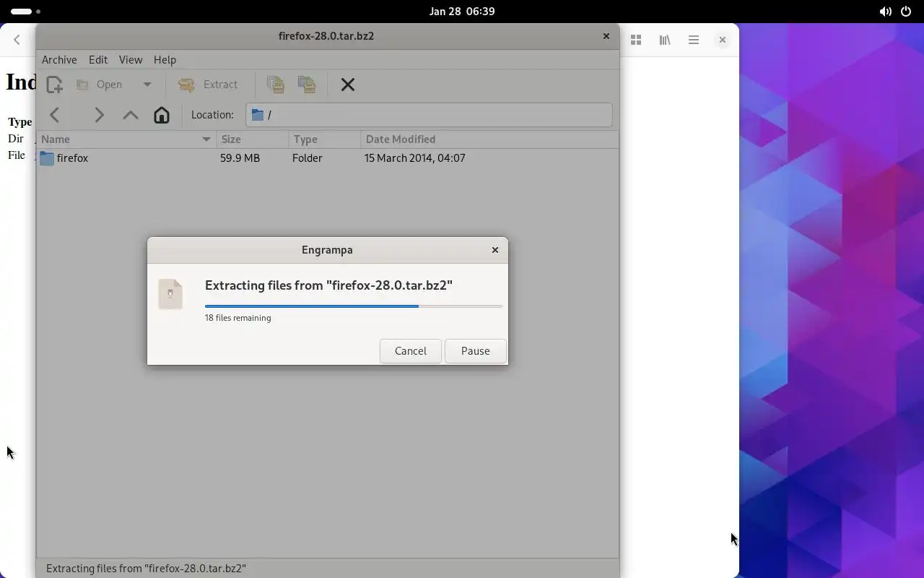Expand the Open recent dropdown arrow
This screenshot has width=924, height=578.
pos(147,85)
